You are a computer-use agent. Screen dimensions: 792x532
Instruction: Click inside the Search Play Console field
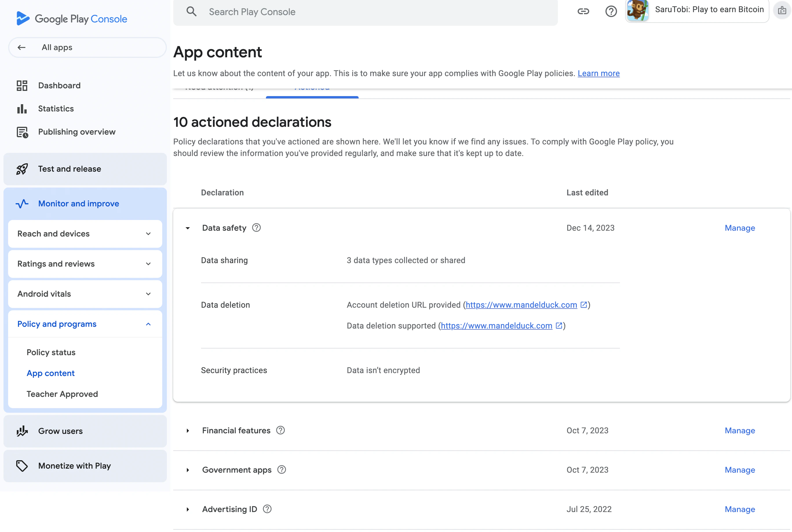tap(340, 12)
